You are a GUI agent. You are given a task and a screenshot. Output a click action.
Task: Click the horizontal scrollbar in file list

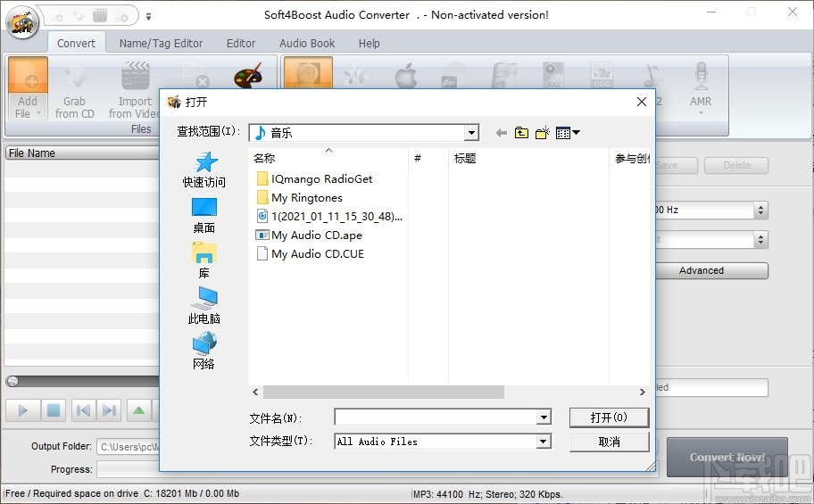tap(384, 392)
